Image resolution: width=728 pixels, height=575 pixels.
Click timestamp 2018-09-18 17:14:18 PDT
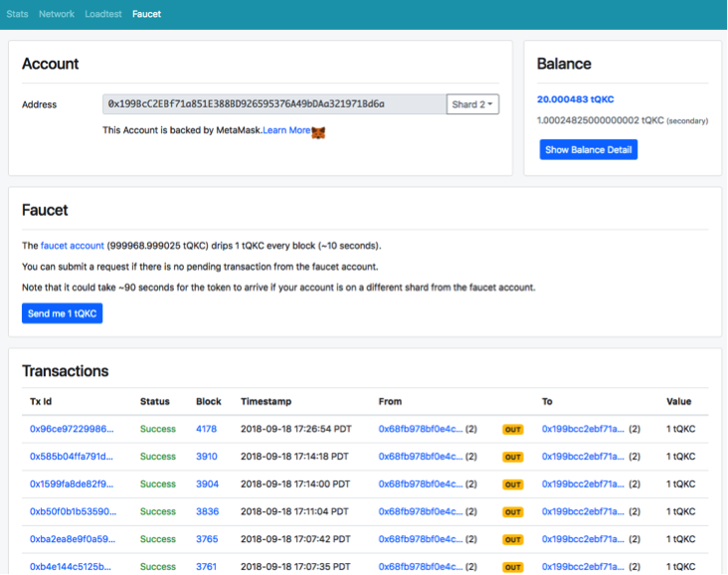click(x=294, y=457)
